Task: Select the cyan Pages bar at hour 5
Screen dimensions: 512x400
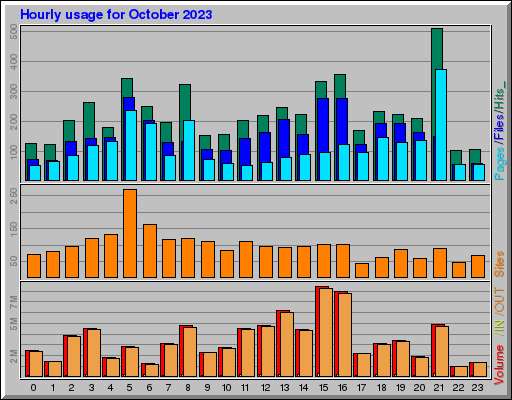Action: (131, 146)
